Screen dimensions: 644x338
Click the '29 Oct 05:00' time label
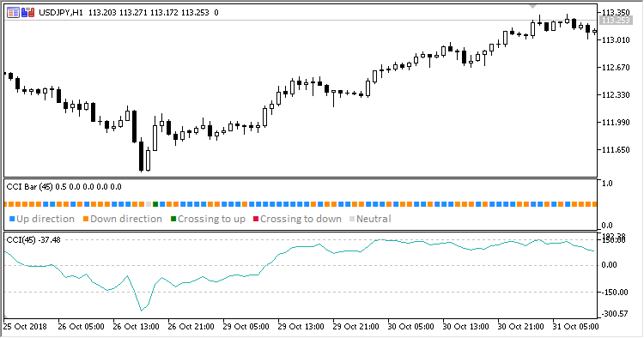[x=246, y=327]
